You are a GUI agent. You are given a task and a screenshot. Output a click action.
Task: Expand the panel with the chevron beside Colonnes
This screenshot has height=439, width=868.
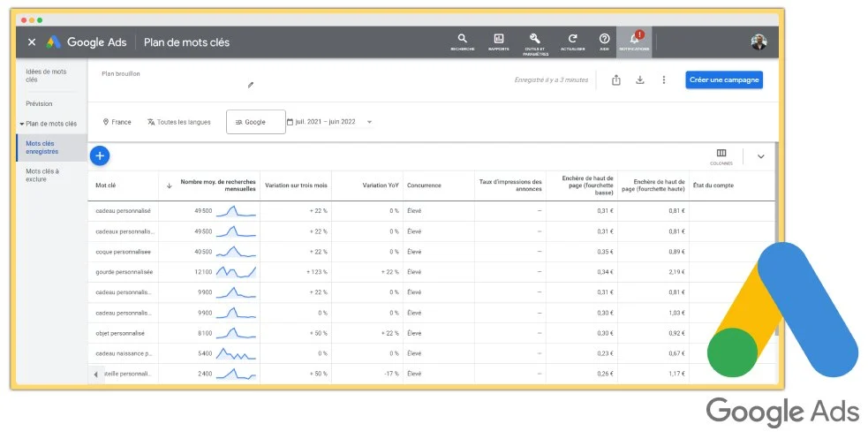[761, 156]
